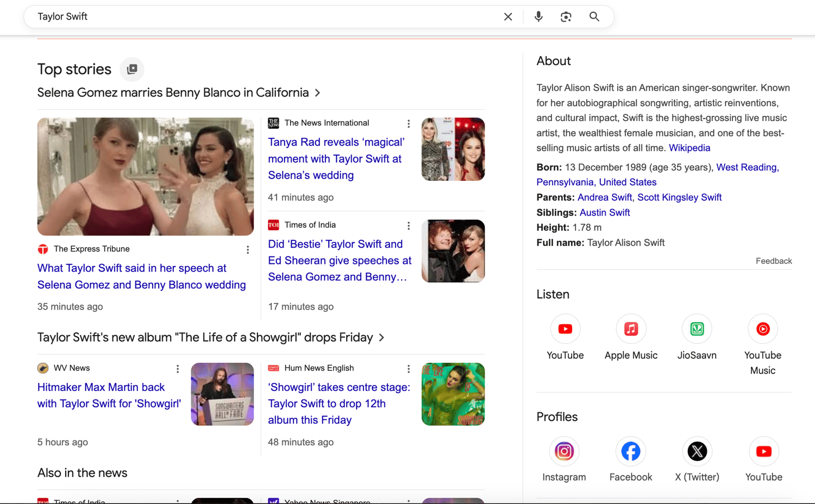Click the Tanya Rad story thumbnail
The height and width of the screenshot is (504, 815).
coord(453,149)
